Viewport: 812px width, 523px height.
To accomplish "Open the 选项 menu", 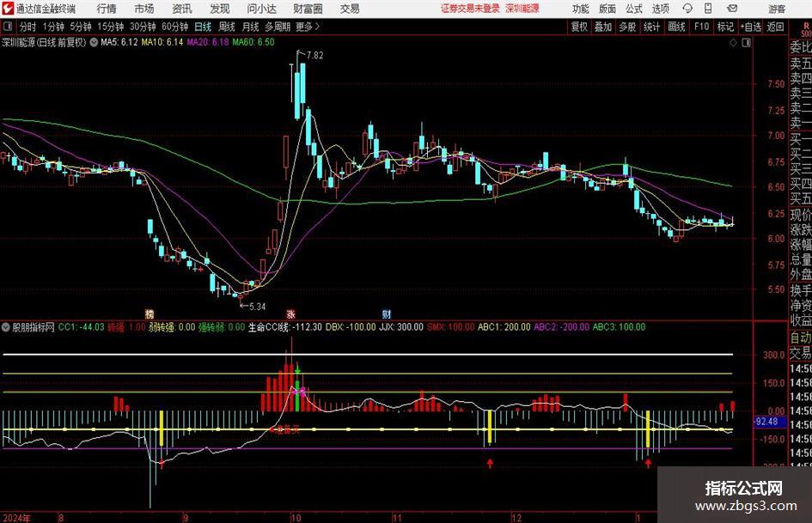I will pyautogui.click(x=660, y=9).
